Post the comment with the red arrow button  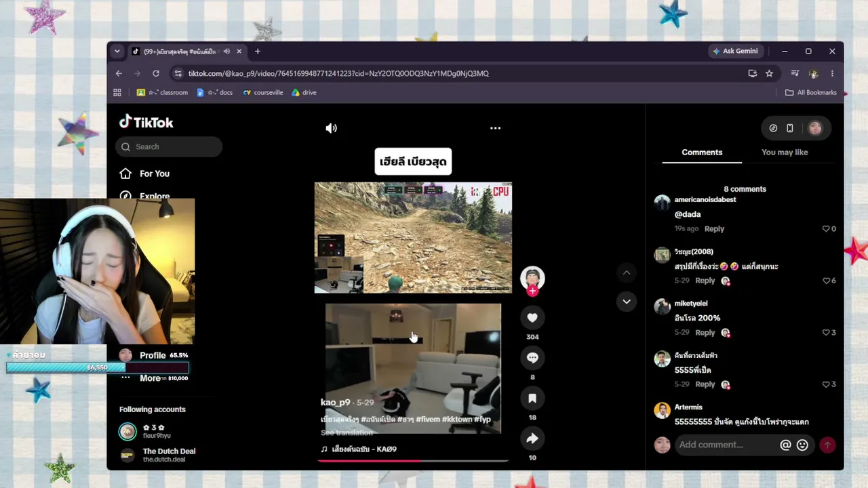(x=827, y=445)
